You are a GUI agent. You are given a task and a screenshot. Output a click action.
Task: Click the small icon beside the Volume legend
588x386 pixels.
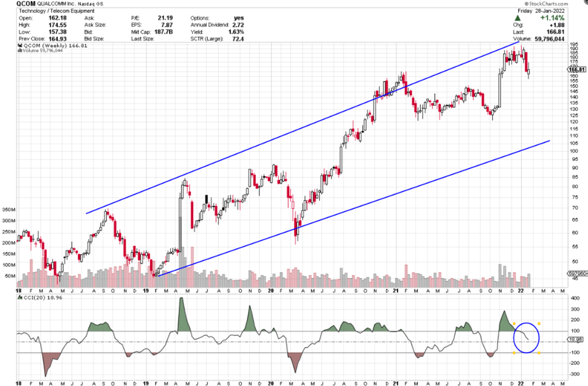coord(21,50)
